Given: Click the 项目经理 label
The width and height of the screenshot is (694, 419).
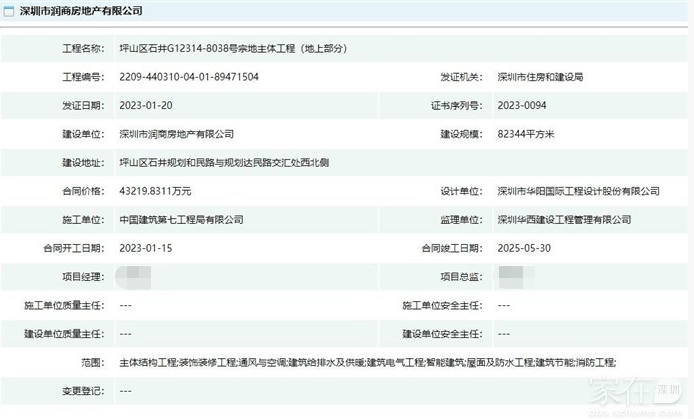Looking at the screenshot, I should tap(83, 277).
